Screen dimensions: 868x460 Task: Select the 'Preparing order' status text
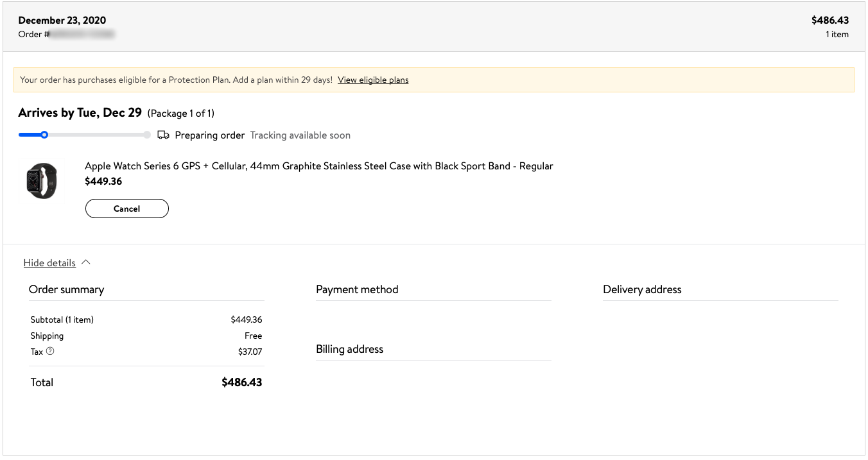point(210,135)
